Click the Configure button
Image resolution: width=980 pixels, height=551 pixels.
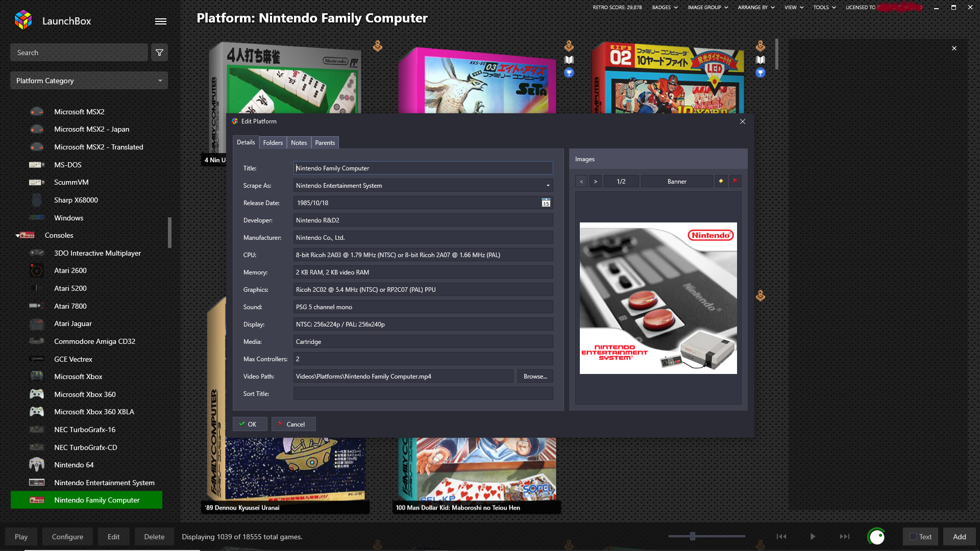[x=67, y=537]
